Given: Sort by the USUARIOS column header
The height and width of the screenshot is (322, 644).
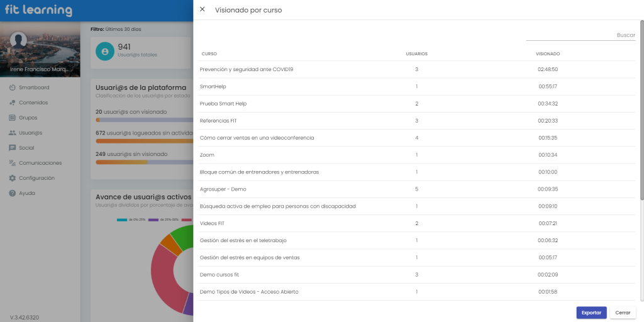Looking at the screenshot, I should tap(416, 54).
